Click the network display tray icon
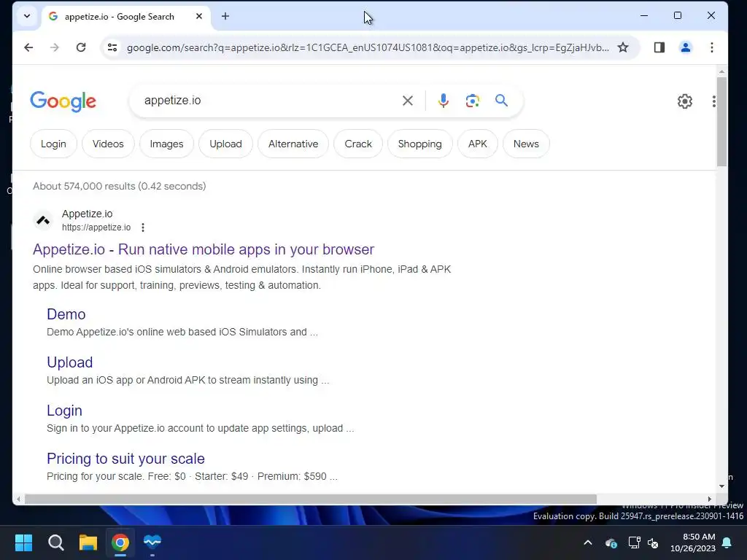Viewport: 747px width, 560px height. [x=634, y=542]
